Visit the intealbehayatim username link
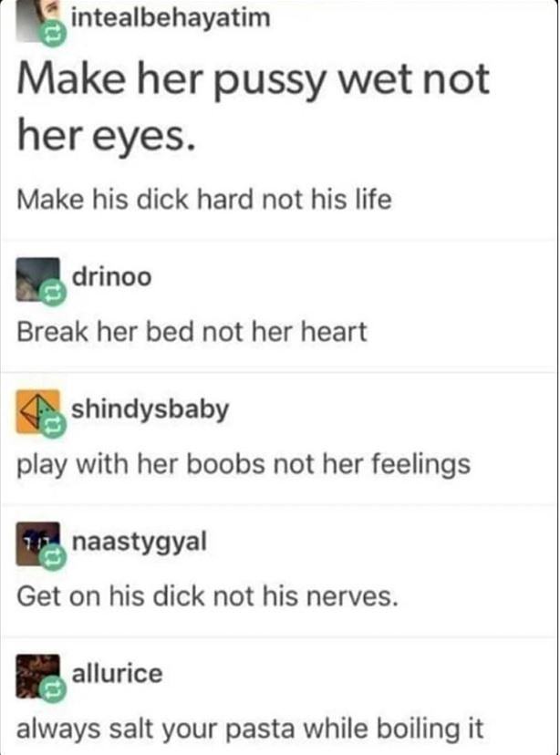This screenshot has width=560, height=755. coord(171,18)
